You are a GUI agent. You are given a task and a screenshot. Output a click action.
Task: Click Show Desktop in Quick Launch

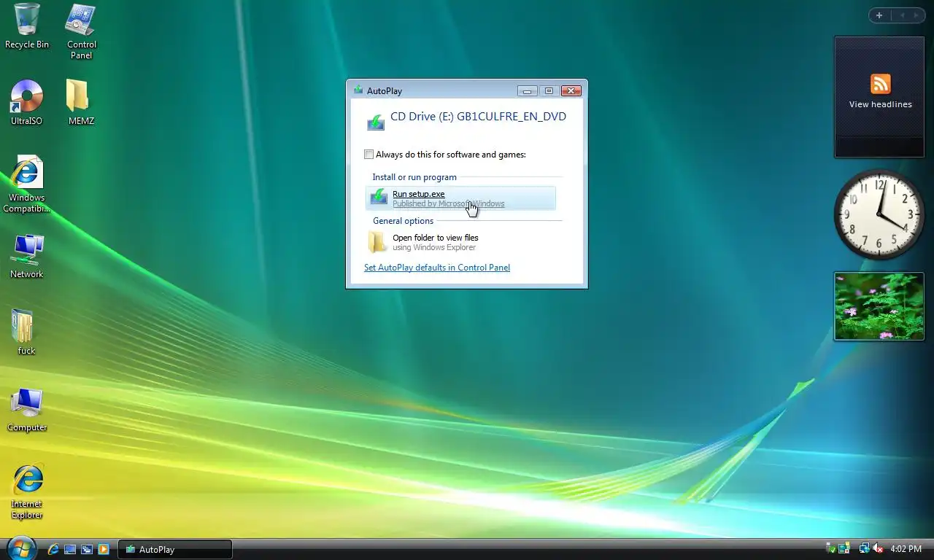pyautogui.click(x=70, y=549)
